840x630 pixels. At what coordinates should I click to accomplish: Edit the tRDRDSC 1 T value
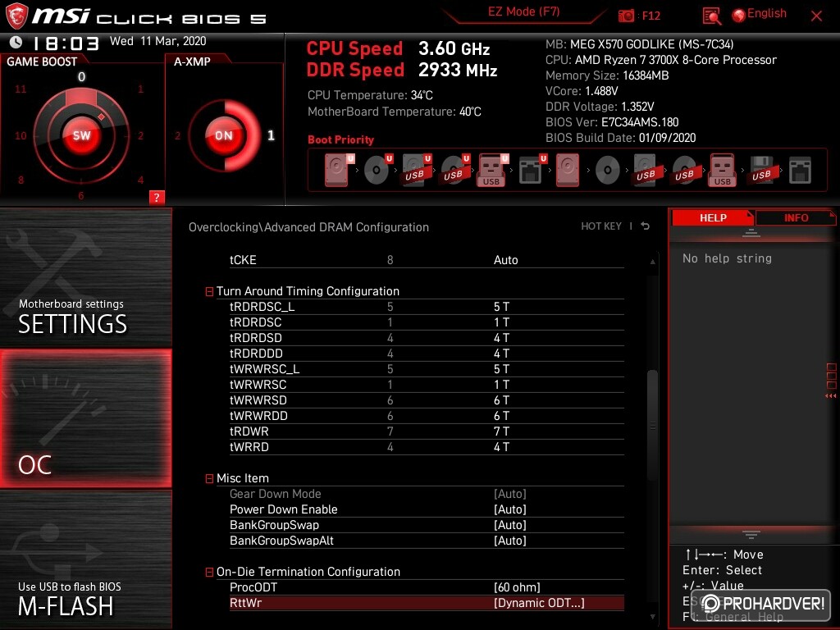(x=501, y=322)
